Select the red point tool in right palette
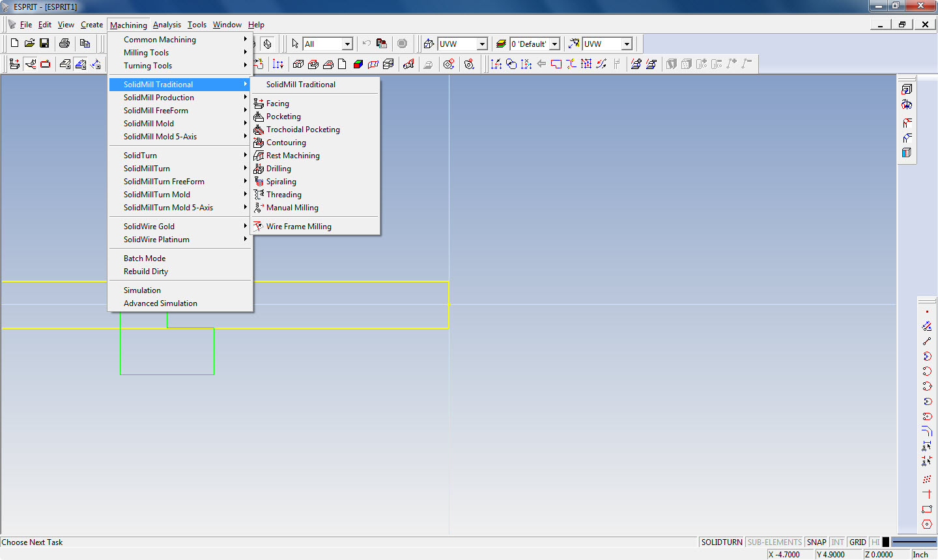The width and height of the screenshot is (938, 560). pyautogui.click(x=927, y=311)
